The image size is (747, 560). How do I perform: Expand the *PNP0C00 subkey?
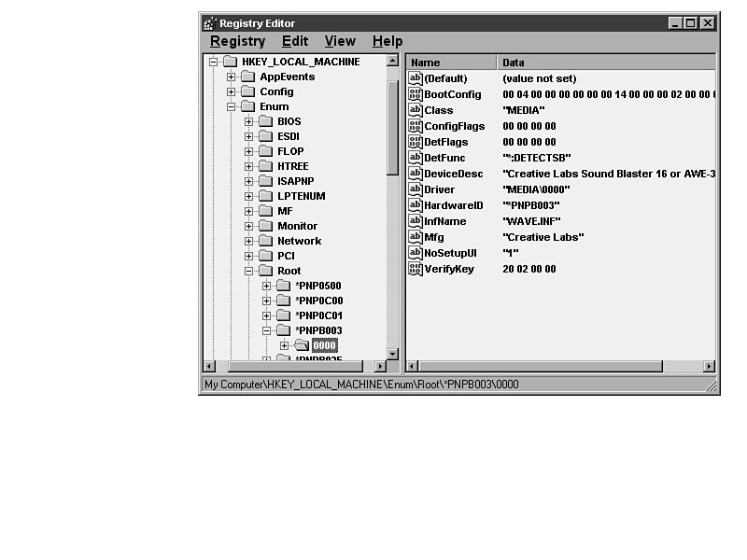pyautogui.click(x=266, y=301)
